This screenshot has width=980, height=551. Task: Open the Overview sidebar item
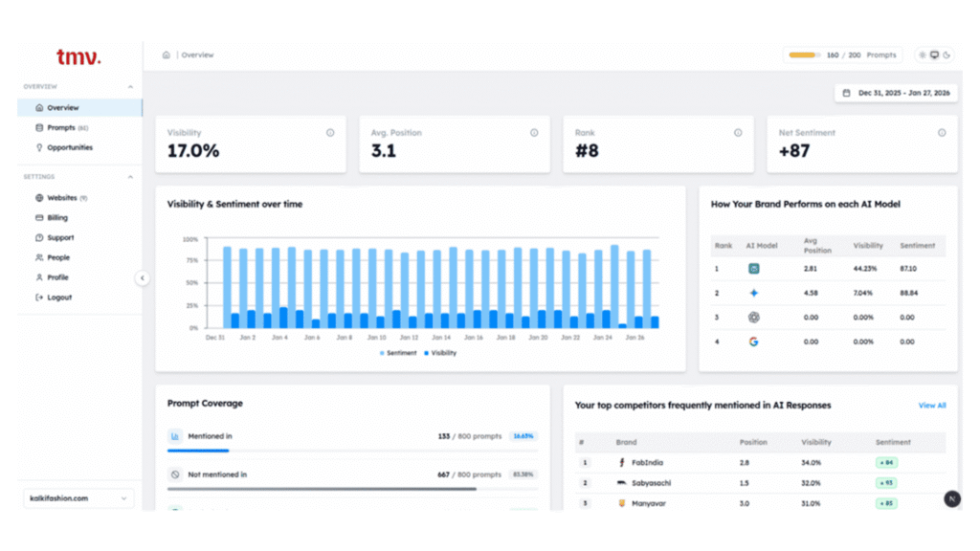click(x=79, y=107)
